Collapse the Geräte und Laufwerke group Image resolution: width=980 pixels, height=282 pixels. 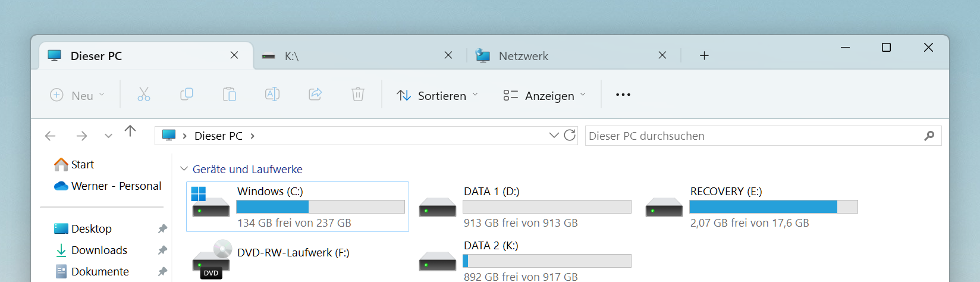click(184, 170)
